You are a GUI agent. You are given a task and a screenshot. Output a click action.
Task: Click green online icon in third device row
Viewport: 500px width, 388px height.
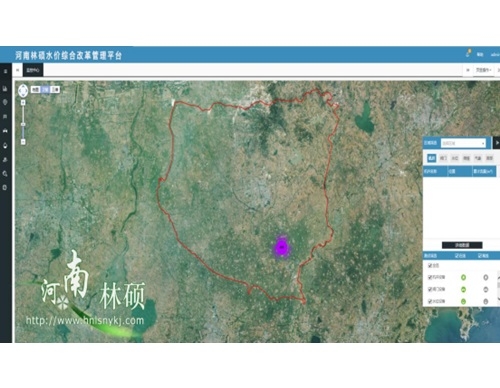[x=463, y=301]
